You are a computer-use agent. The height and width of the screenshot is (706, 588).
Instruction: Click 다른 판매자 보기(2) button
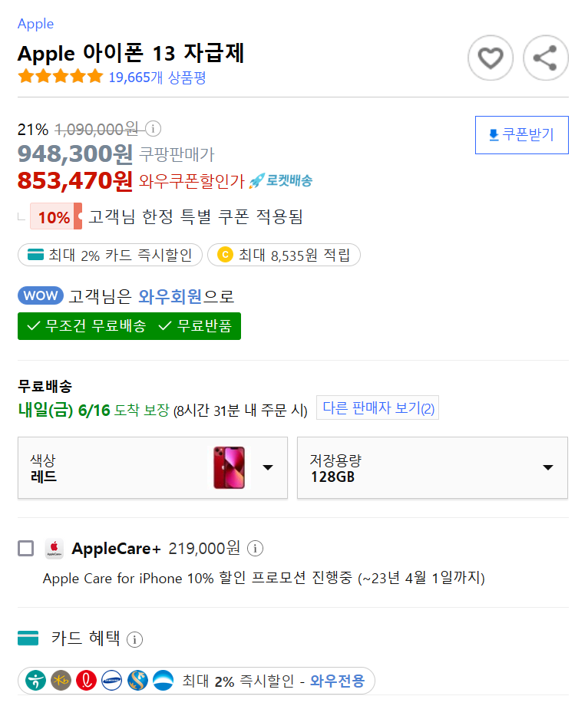pyautogui.click(x=378, y=408)
